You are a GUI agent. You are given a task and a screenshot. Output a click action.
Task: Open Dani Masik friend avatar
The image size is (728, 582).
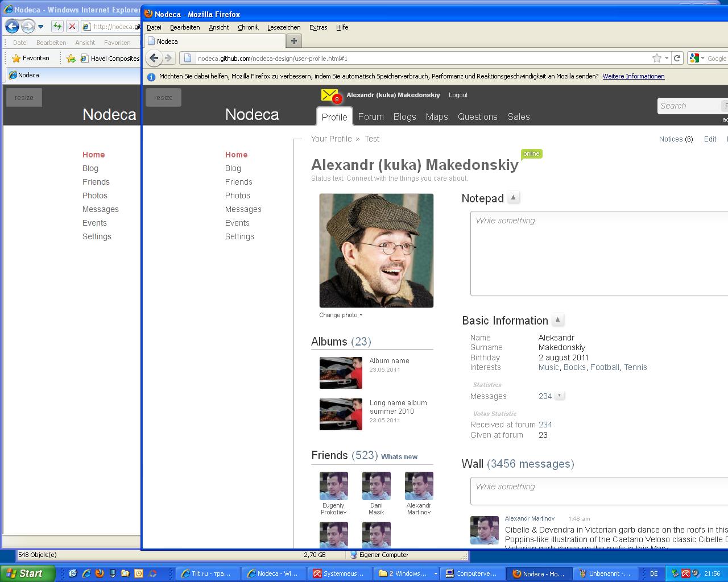click(377, 486)
